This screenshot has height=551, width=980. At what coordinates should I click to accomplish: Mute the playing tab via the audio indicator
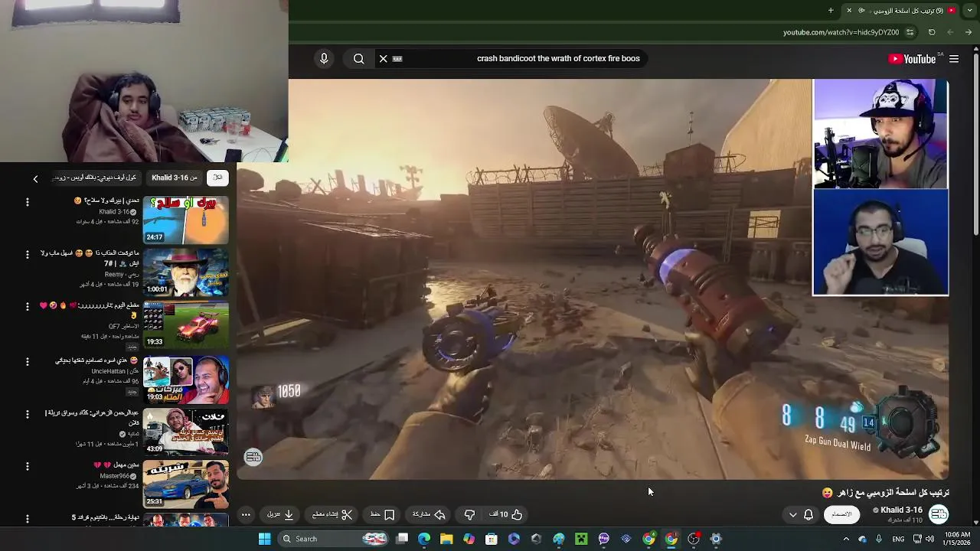(x=861, y=11)
